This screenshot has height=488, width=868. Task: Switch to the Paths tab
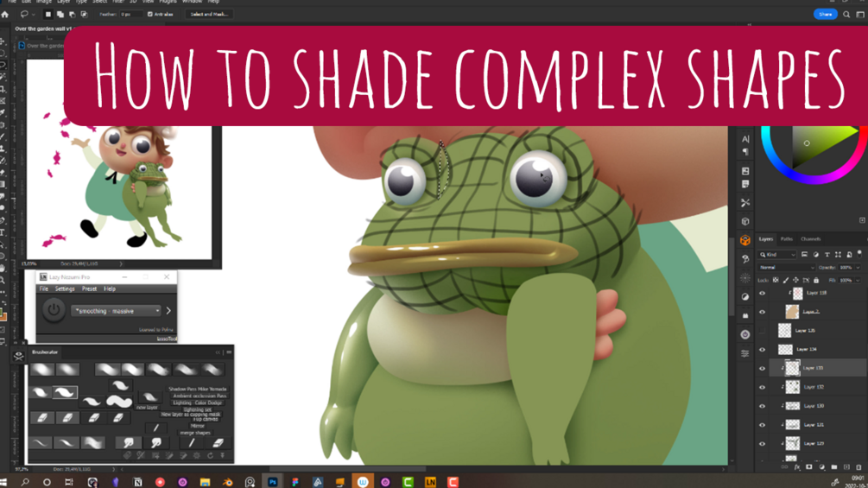pyautogui.click(x=787, y=239)
